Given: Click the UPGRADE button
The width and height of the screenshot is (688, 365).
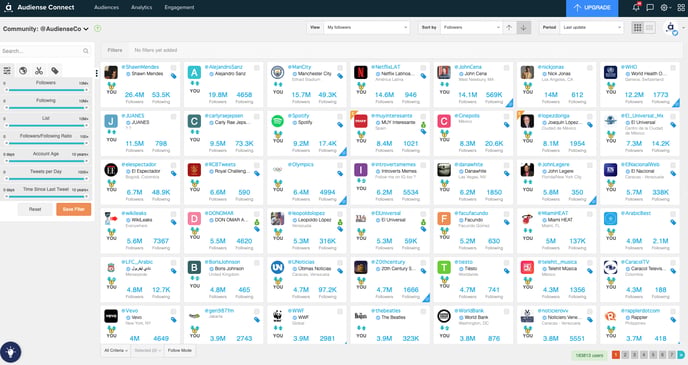Looking at the screenshot, I should click(592, 8).
